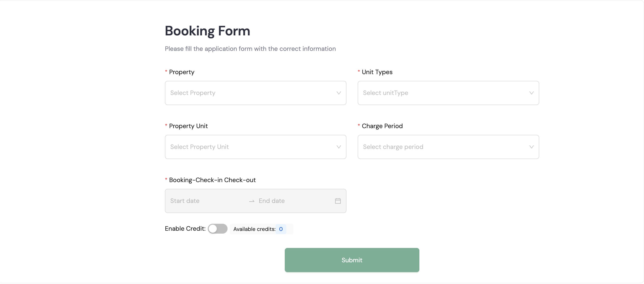Click the Available credits count badge

pyautogui.click(x=281, y=229)
